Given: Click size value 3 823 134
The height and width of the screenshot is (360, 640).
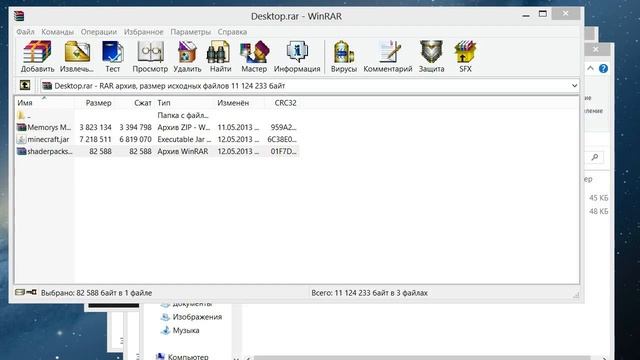Looking at the screenshot, I should click(95, 127).
